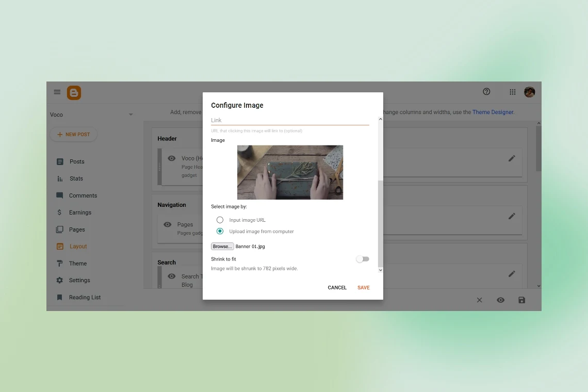The height and width of the screenshot is (392, 588).
Task: Click SAVE in Configure Image dialog
Action: point(364,287)
